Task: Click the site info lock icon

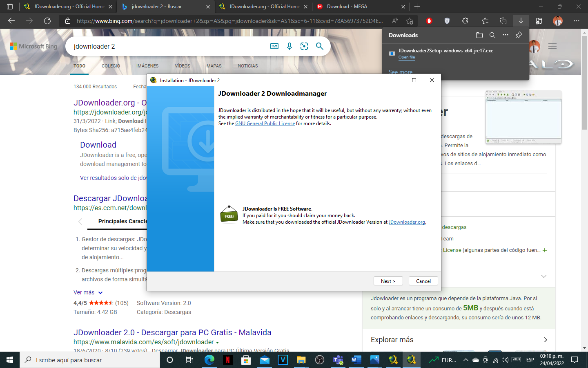Action: tap(68, 21)
